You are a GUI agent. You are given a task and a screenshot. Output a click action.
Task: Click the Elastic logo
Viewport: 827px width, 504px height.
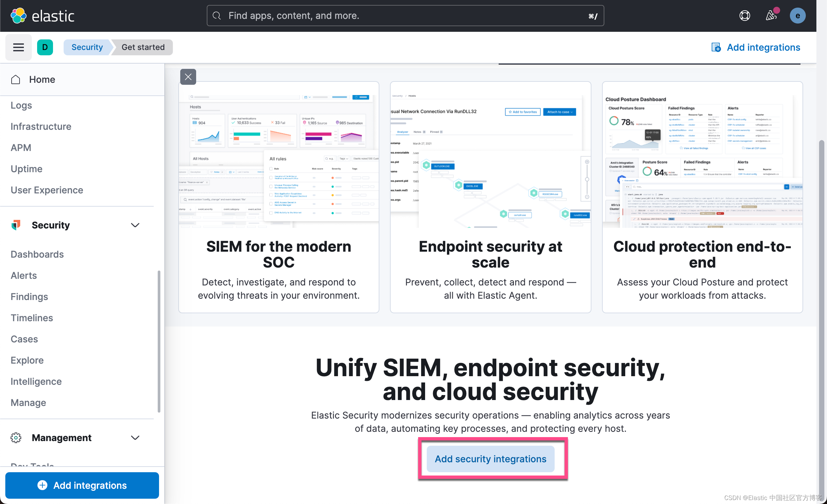point(42,16)
